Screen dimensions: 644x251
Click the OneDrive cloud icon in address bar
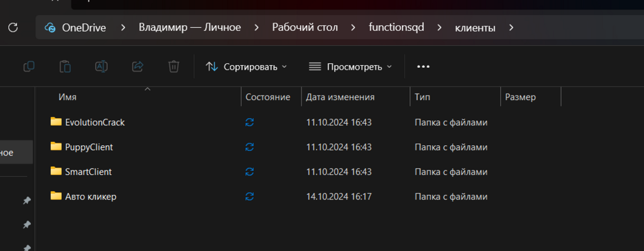point(50,28)
